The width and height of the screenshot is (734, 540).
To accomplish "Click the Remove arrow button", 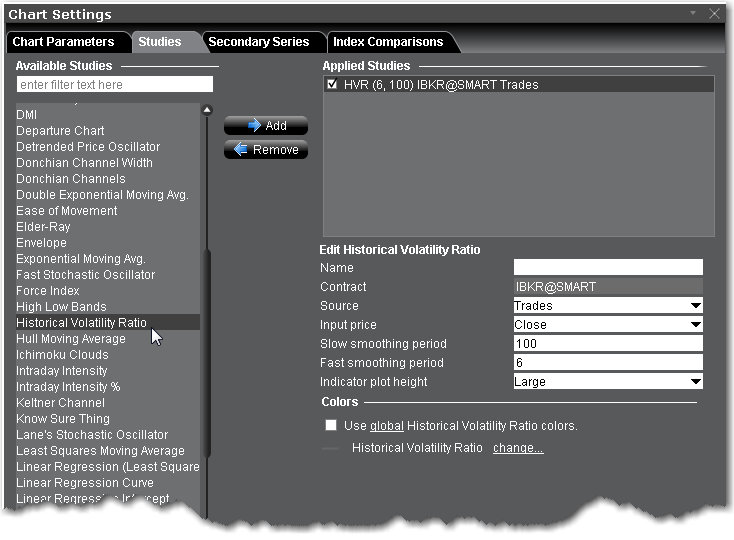I will pyautogui.click(x=265, y=150).
